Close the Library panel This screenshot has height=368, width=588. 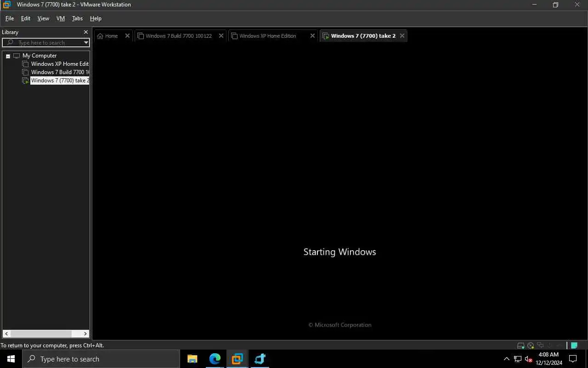[x=85, y=32]
